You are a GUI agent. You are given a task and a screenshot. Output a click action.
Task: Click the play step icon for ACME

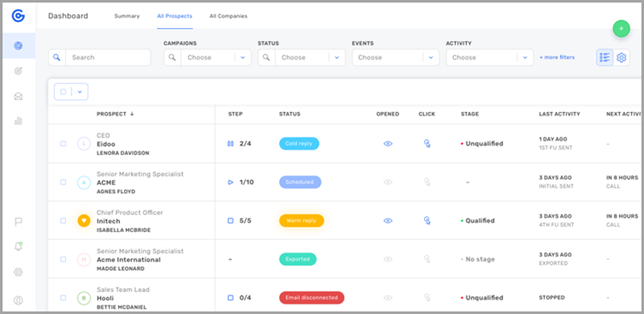[231, 182]
